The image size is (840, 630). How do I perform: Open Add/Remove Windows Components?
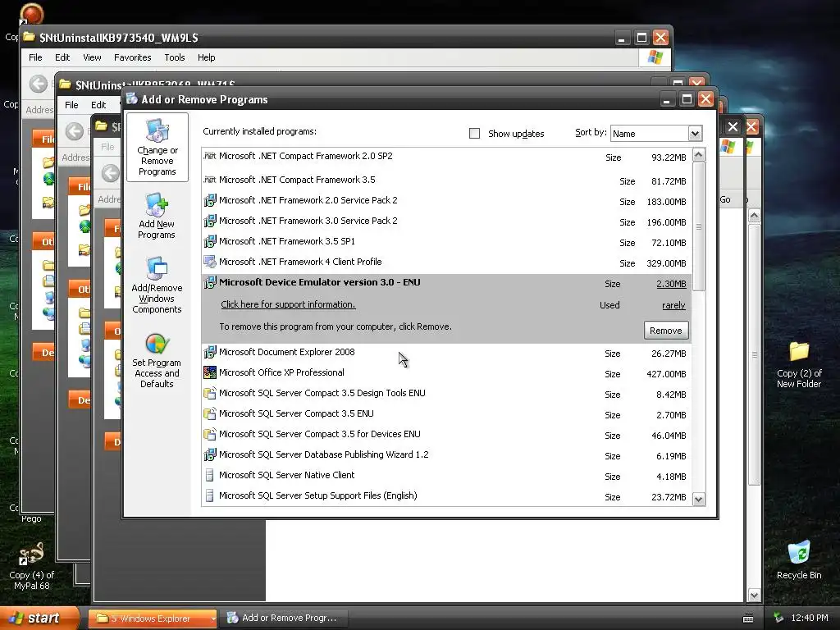[157, 285]
